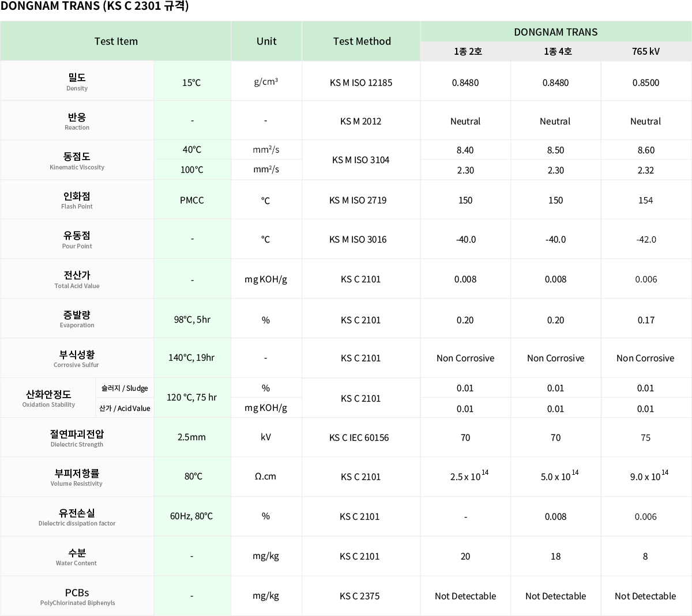Select the 유동점 Pour Point label

click(x=77, y=240)
